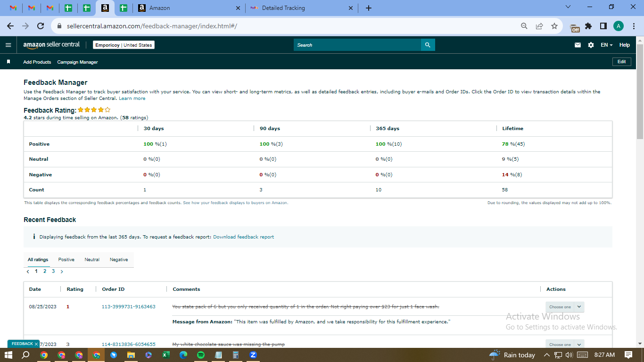
Task: Click the Edit button in the navigation bar
Action: click(621, 62)
